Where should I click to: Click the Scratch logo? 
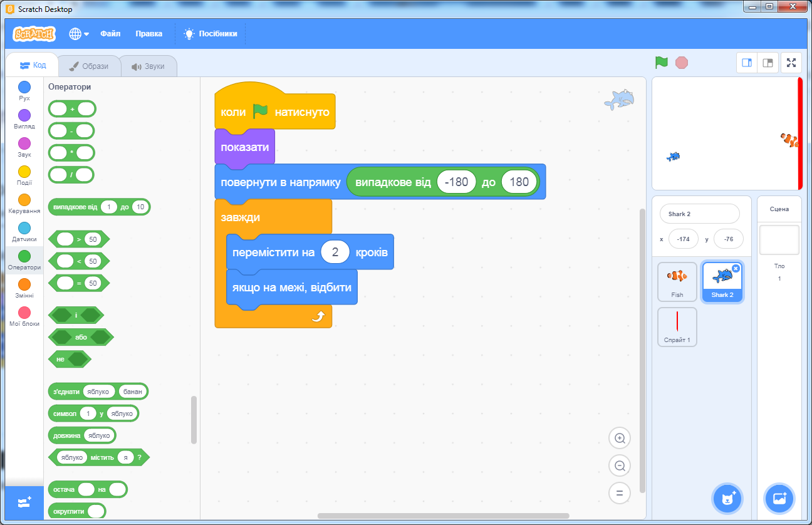34,34
